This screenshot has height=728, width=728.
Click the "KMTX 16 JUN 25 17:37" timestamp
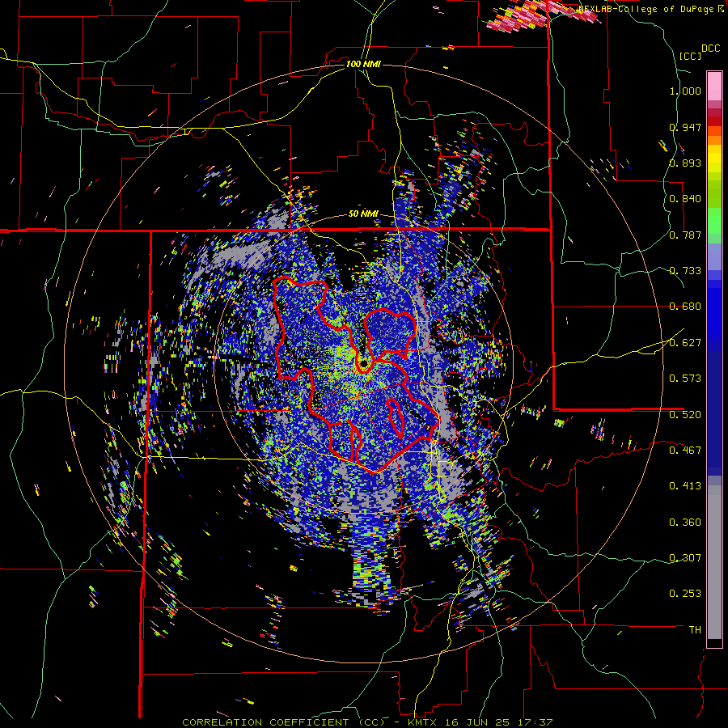[480, 722]
